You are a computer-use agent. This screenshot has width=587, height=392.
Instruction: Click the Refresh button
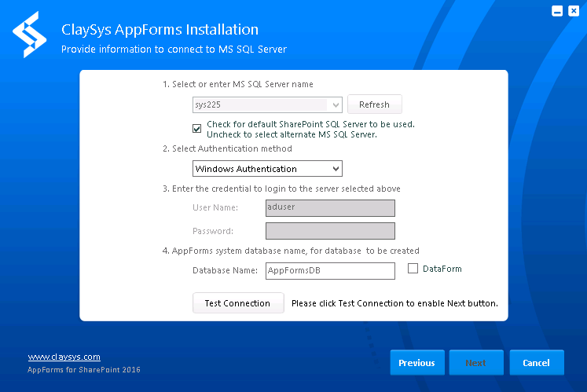[x=374, y=104]
